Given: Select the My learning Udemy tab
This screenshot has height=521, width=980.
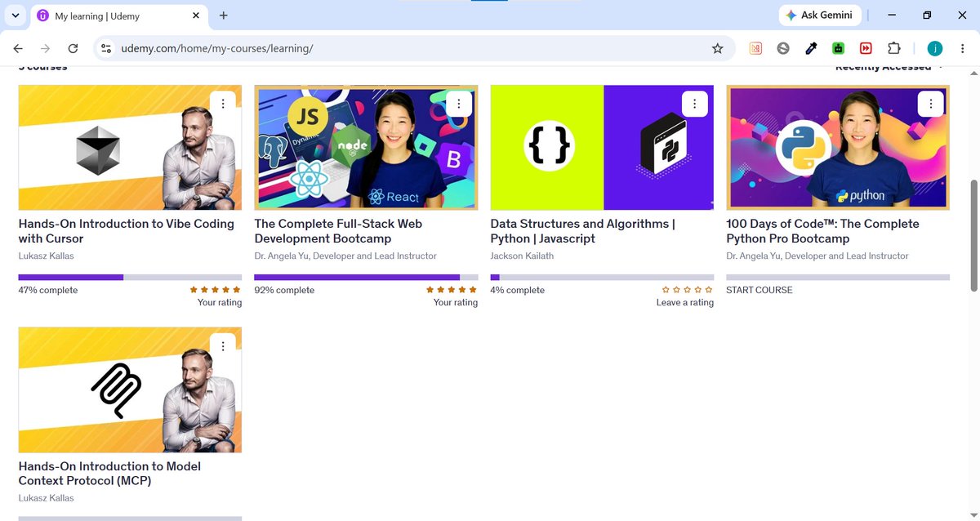Looking at the screenshot, I should (x=119, y=16).
